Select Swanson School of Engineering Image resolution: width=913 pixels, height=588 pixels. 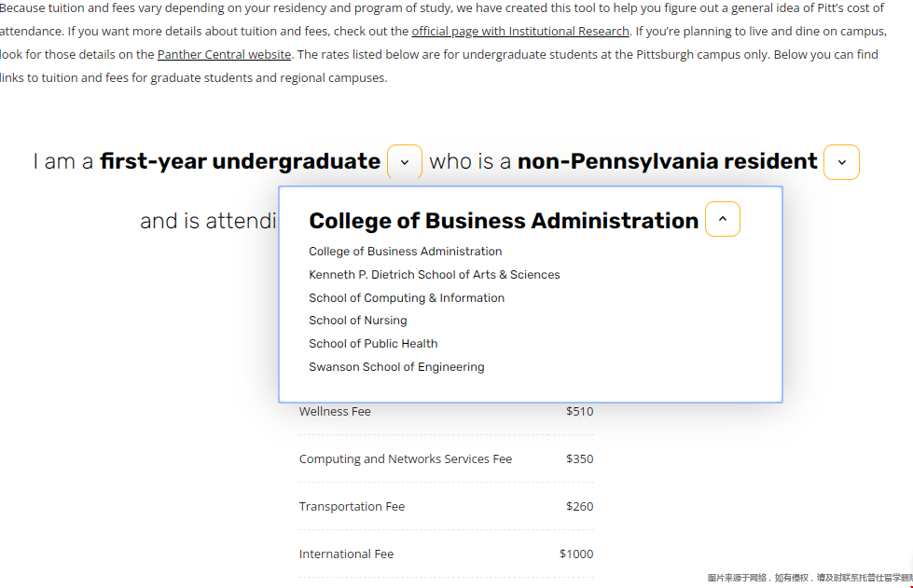[x=396, y=367]
